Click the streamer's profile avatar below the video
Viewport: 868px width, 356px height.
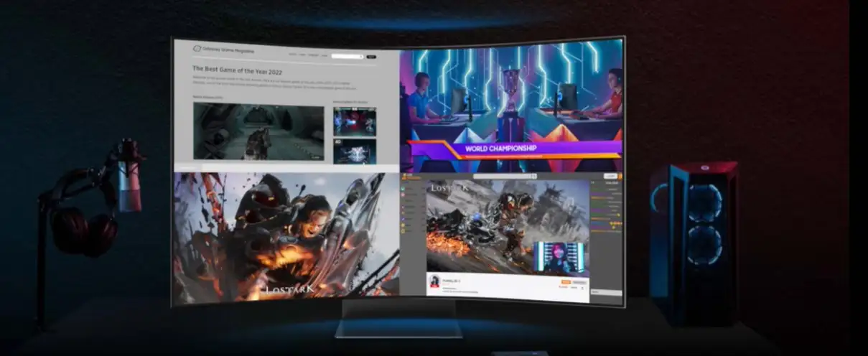(x=434, y=281)
